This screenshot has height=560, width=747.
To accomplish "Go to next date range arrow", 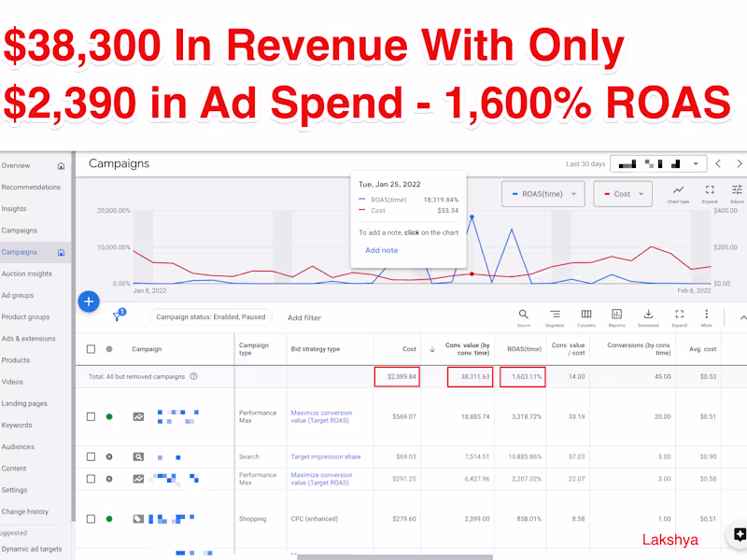I will 740,164.
